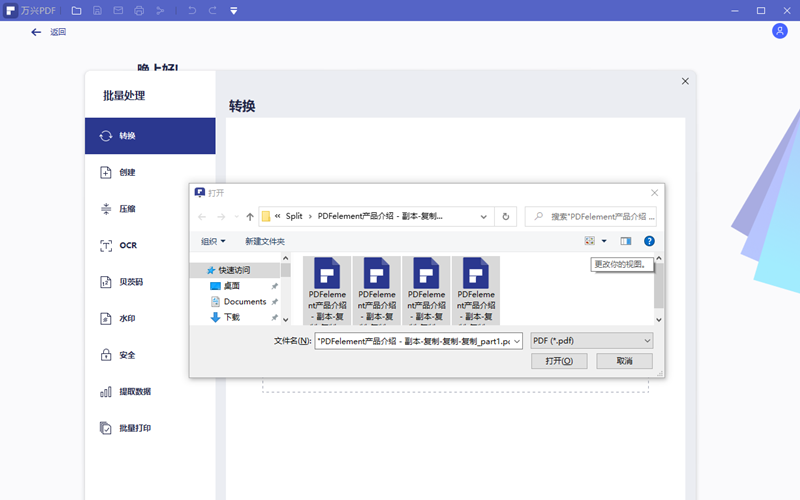The width and height of the screenshot is (800, 500).
Task: Click the 打开(O) button
Action: pyautogui.click(x=559, y=361)
